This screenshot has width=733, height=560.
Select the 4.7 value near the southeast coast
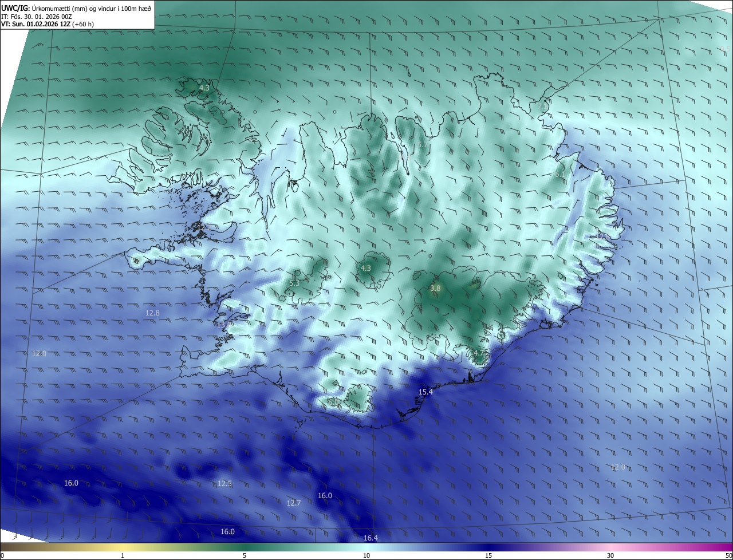point(478,353)
